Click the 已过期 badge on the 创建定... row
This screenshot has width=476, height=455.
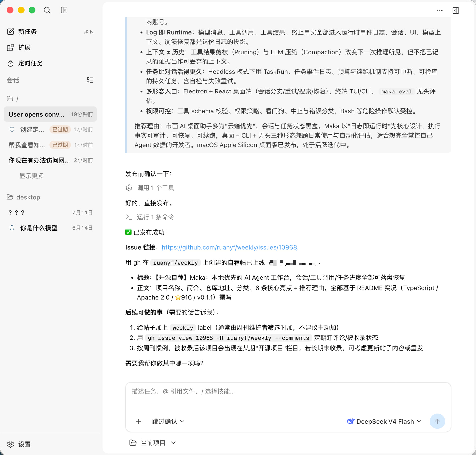pos(60,129)
